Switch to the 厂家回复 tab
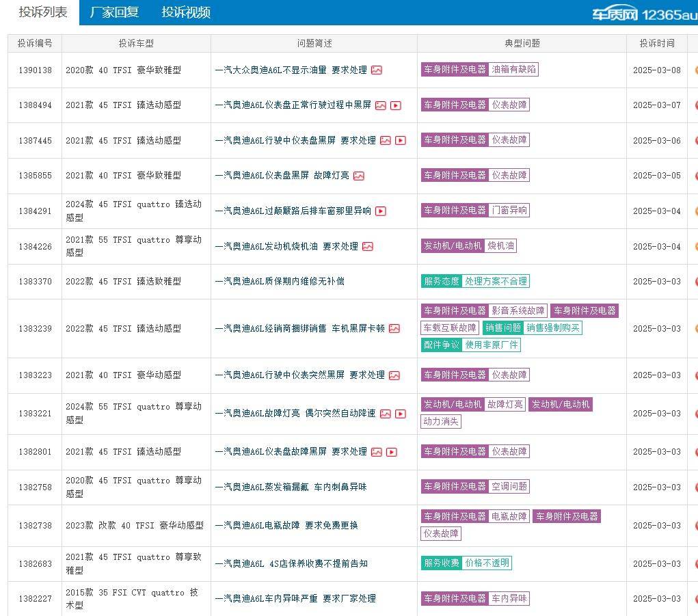Viewport: 698px width, 616px height. [114, 12]
